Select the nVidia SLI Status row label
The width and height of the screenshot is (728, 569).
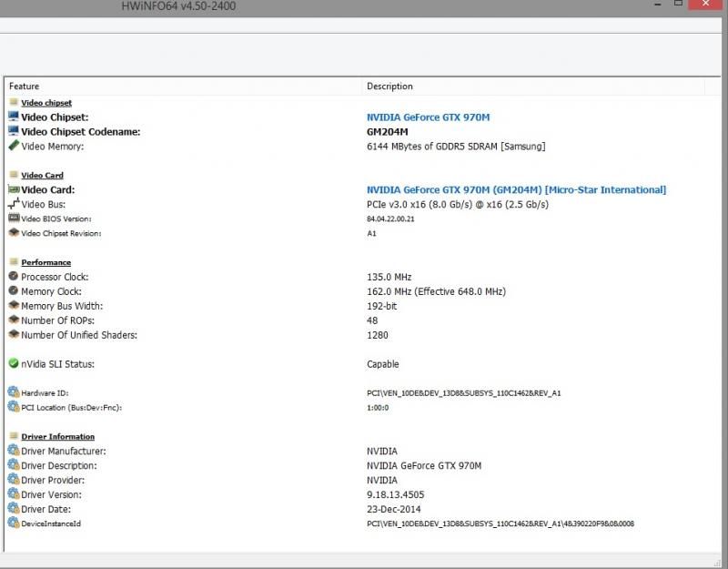(57, 364)
